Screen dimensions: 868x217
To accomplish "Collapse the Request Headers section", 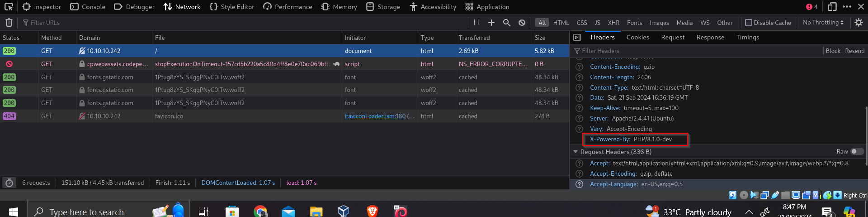I will point(576,152).
